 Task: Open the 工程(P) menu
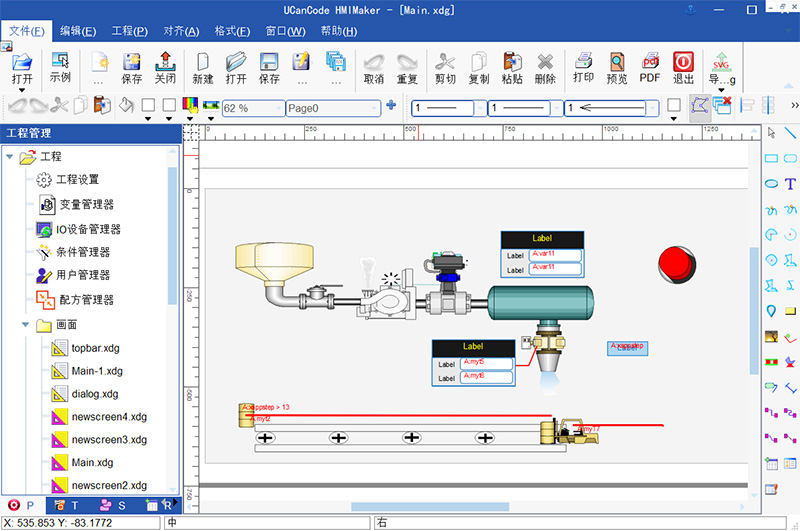(129, 31)
